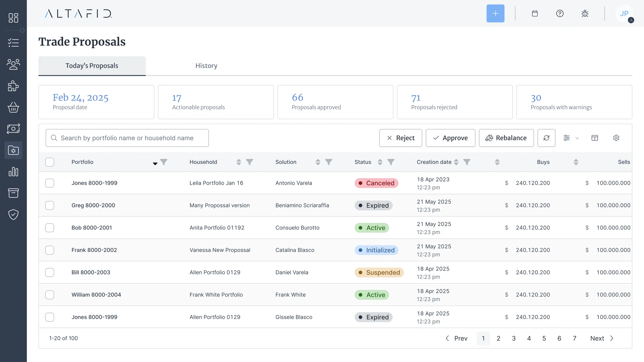Viewport: 644px width, 362px height.
Task: Open the Status column filter funnel
Action: (391, 162)
